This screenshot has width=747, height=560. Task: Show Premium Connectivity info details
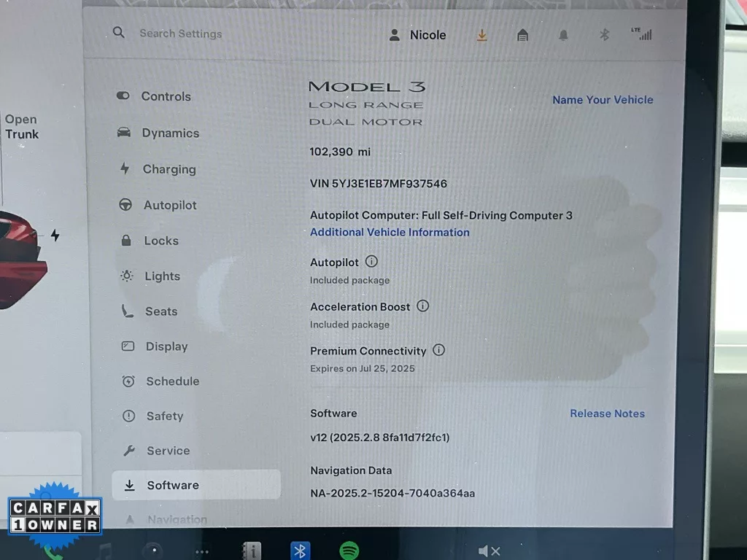click(x=438, y=350)
